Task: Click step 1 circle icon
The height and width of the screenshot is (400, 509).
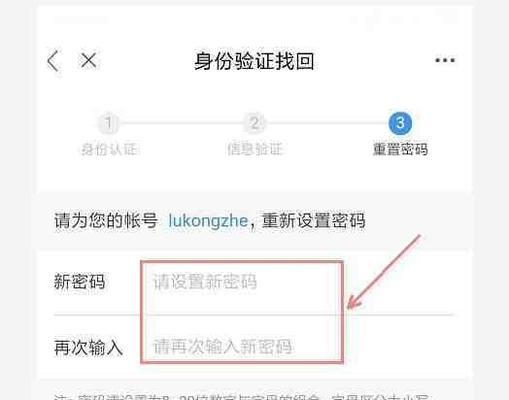Action: [x=108, y=123]
